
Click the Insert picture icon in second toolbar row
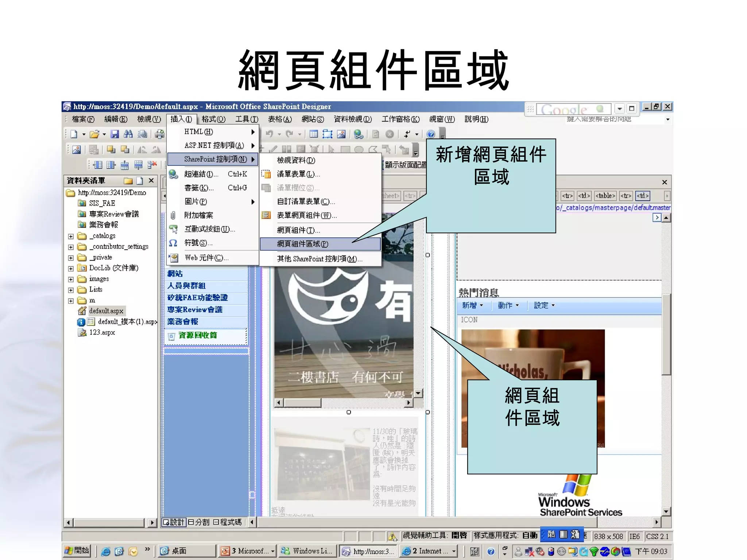coord(76,149)
